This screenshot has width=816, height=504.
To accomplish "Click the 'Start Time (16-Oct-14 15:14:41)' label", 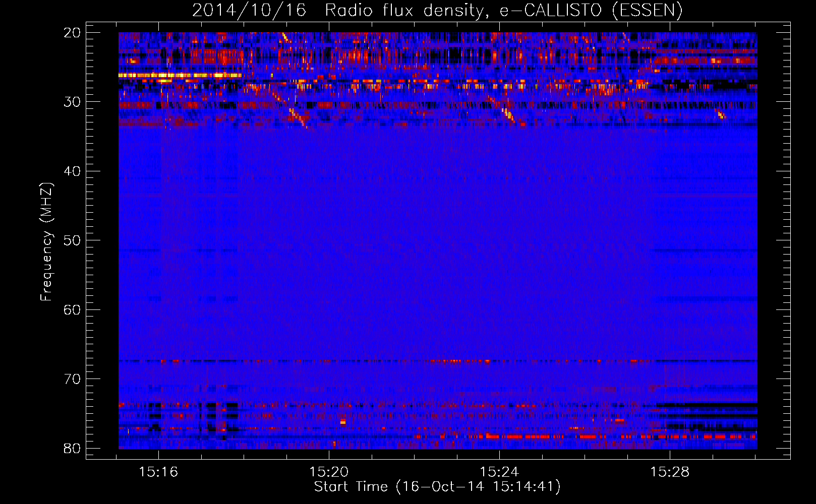I will pyautogui.click(x=437, y=487).
